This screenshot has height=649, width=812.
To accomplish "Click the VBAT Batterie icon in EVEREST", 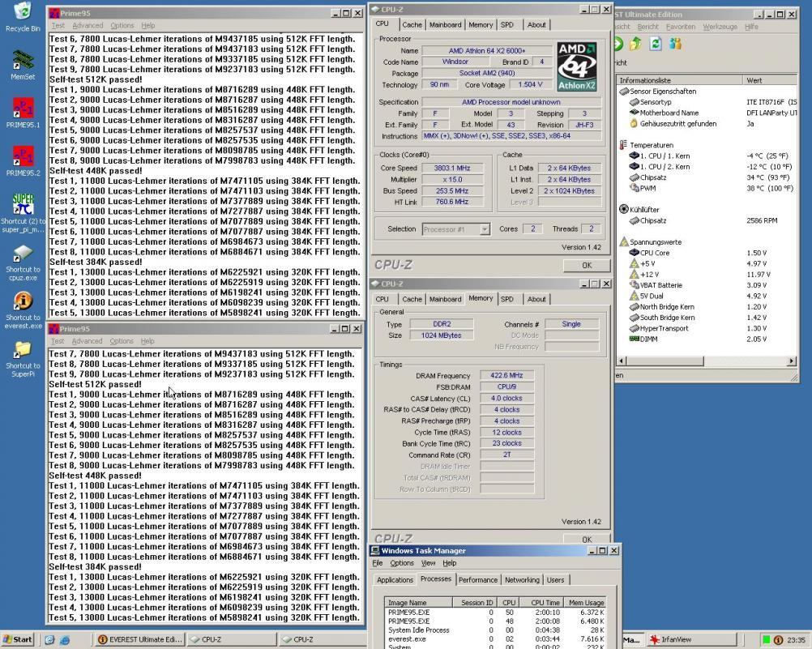I will pos(634,285).
